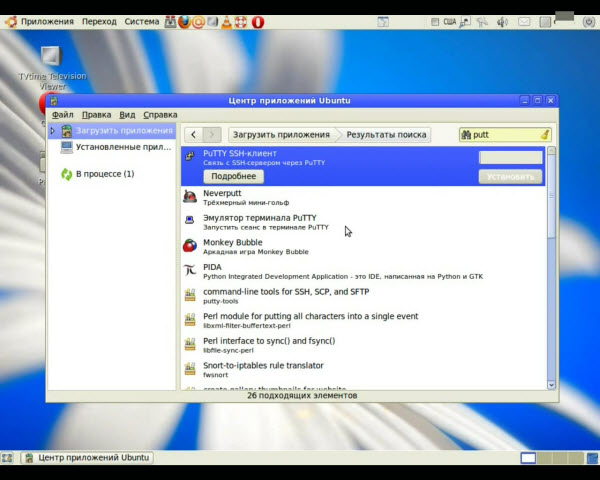This screenshot has height=480, width=600.
Task: Launch Opera browser from top panel
Action: point(258,22)
